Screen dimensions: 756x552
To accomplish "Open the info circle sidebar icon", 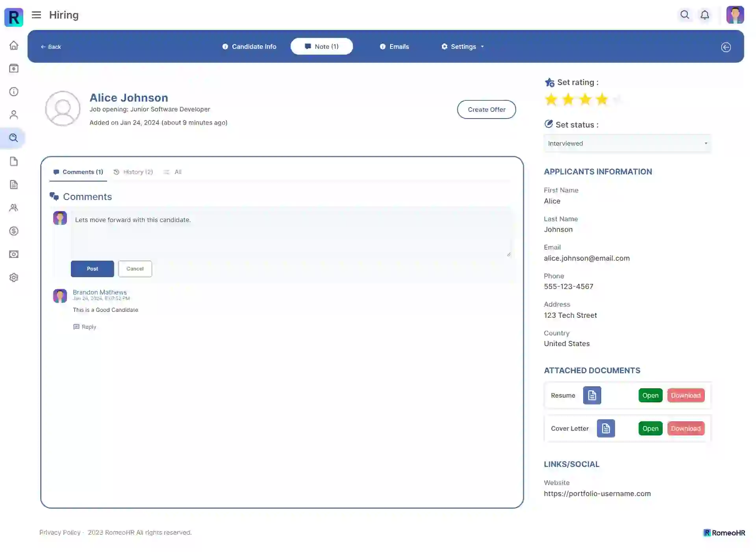I will [14, 92].
